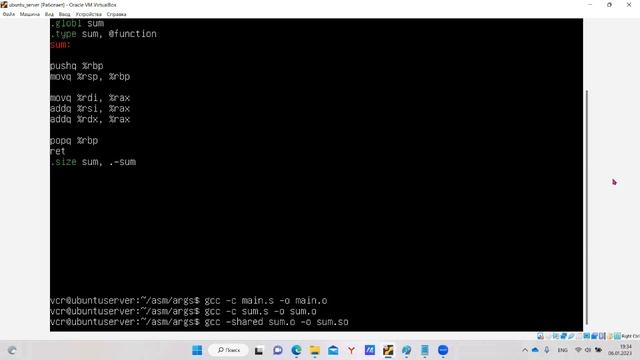The image size is (640, 360).
Task: Switch to VirtualBox taskbar icon
Action: coord(388,350)
